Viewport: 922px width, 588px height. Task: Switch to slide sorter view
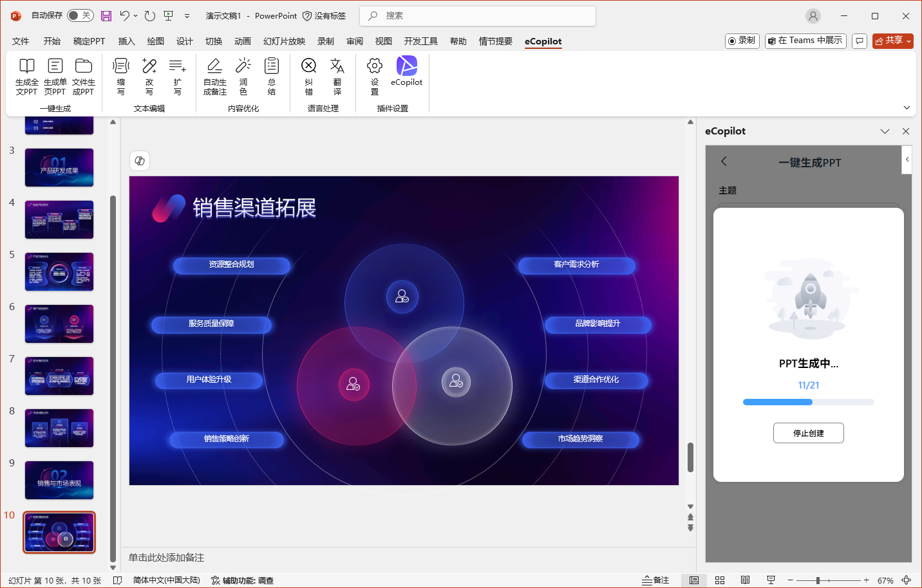pyautogui.click(x=720, y=580)
